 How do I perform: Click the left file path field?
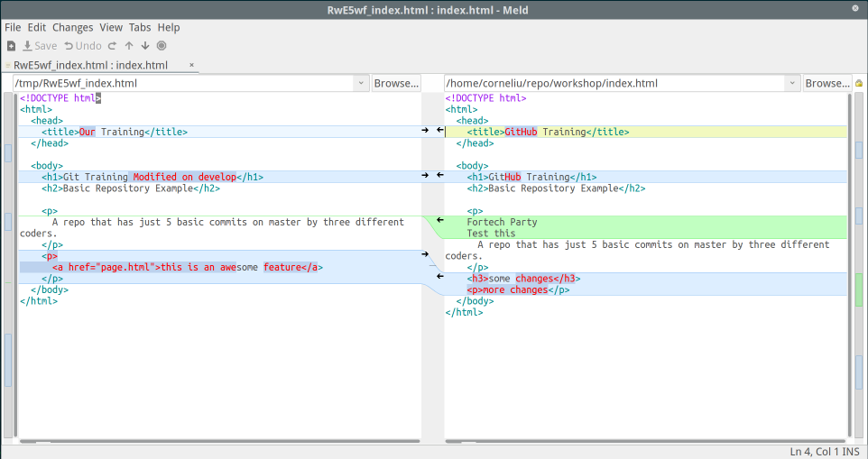(x=183, y=84)
